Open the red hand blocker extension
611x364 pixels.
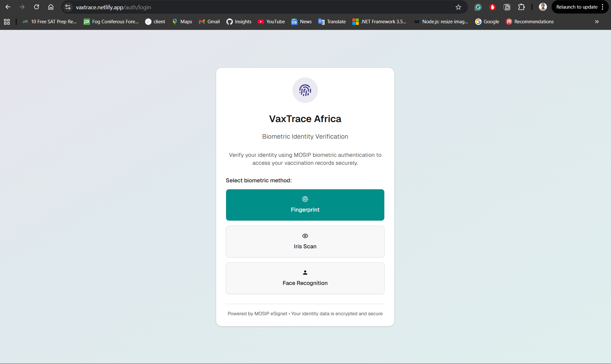(492, 7)
